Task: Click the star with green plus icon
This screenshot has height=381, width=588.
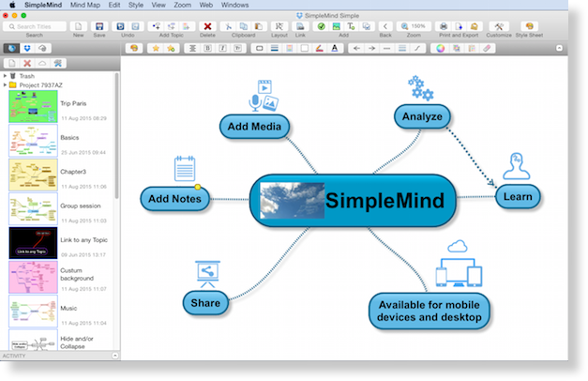Action: pyautogui.click(x=171, y=48)
